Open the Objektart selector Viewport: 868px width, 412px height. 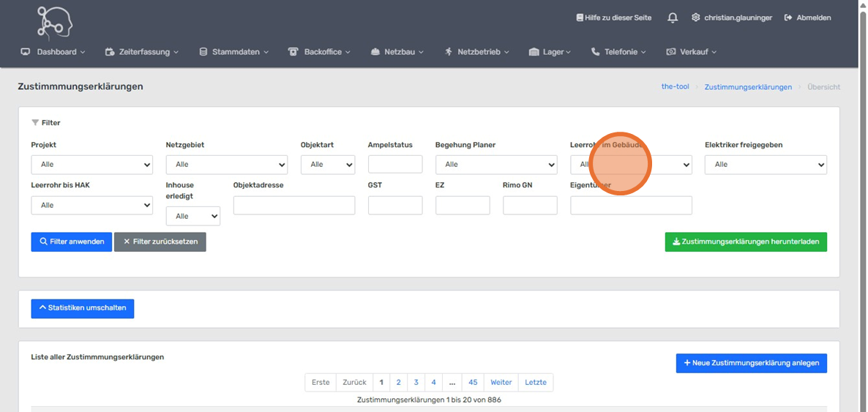pyautogui.click(x=327, y=165)
